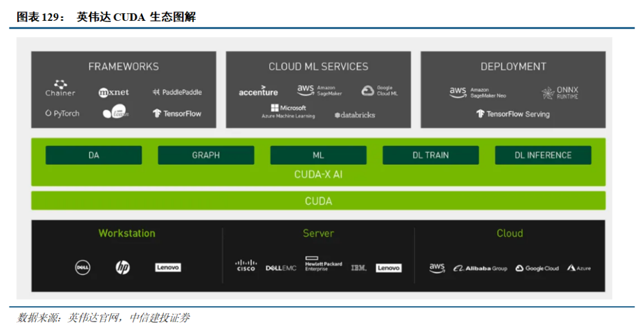The width and height of the screenshot is (644, 330).
Task: Select the mxnet logo
Action: click(113, 92)
